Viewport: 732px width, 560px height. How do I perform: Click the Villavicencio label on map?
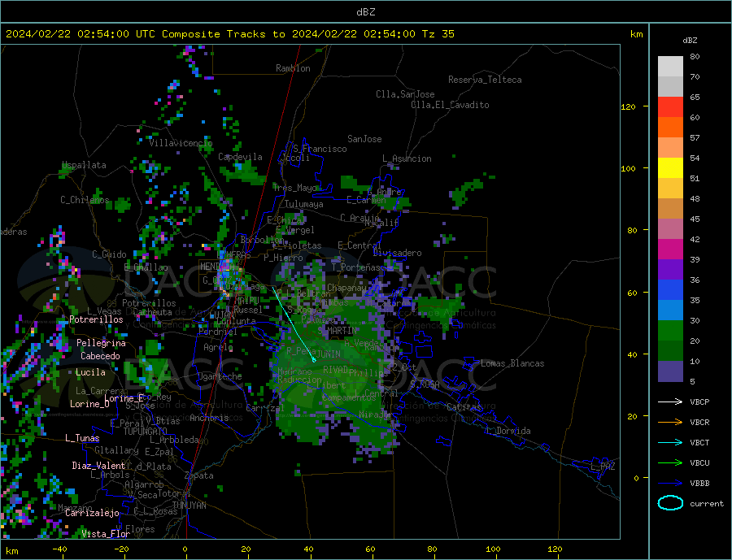point(181,143)
